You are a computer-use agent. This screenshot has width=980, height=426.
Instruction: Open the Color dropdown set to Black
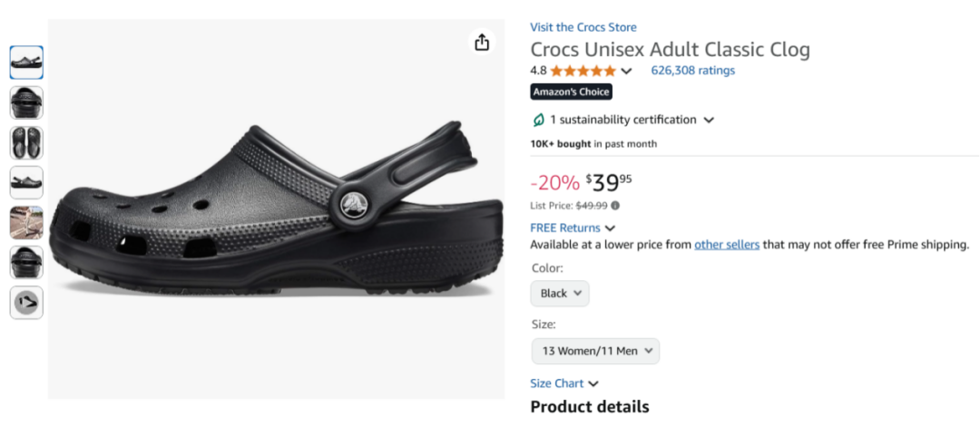point(560,294)
